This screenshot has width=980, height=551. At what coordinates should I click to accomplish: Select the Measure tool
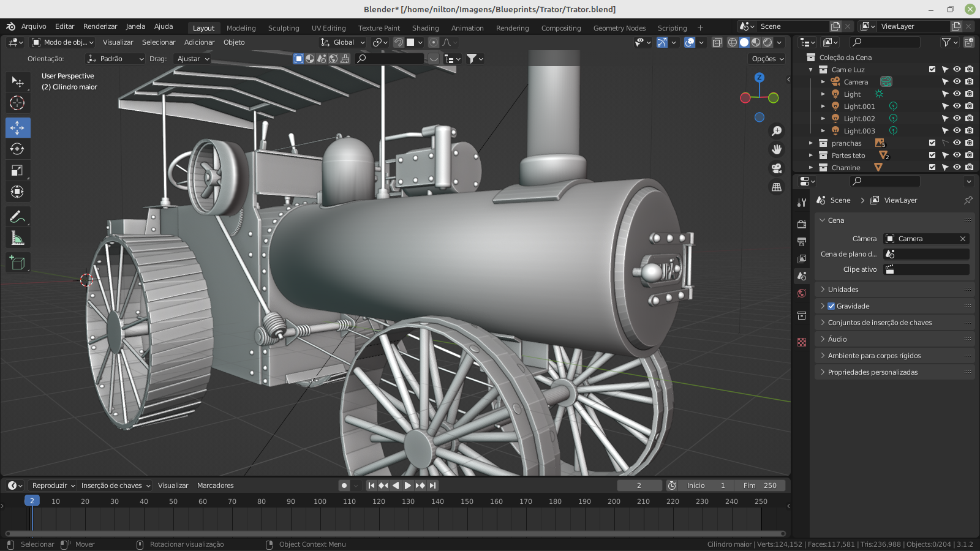coord(17,238)
